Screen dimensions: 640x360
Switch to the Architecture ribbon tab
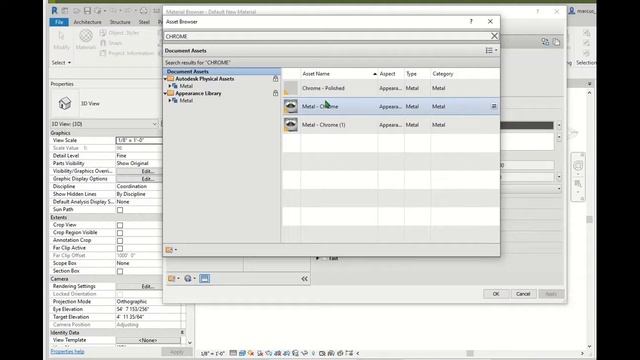[87, 22]
